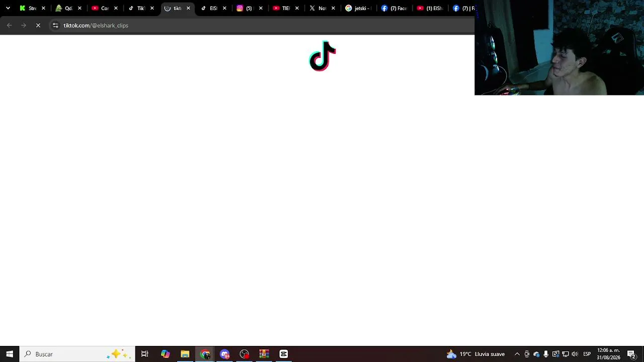Open network settings tray icon

(x=565, y=354)
